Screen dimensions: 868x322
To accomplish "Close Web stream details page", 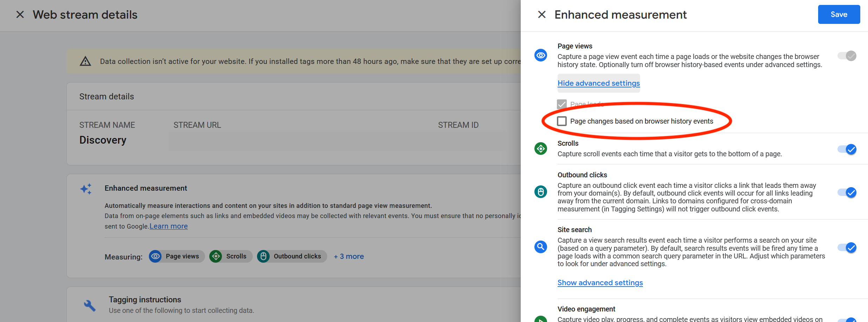I will [20, 14].
